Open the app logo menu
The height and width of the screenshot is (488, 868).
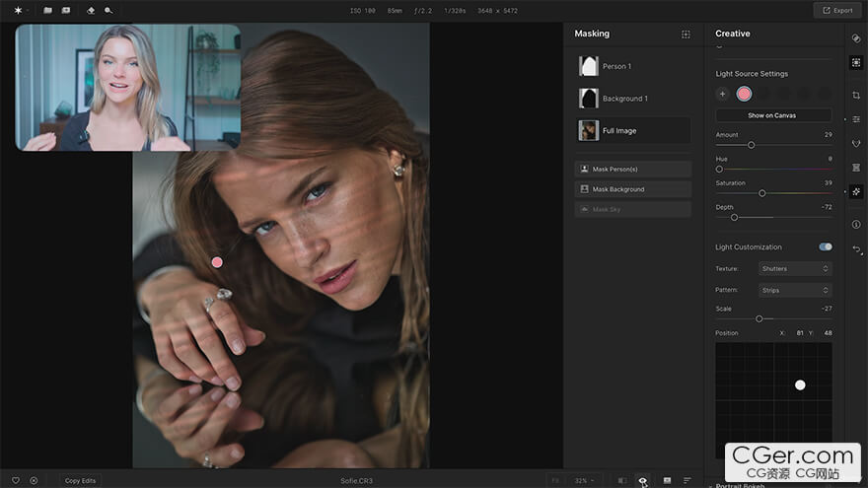coord(18,11)
